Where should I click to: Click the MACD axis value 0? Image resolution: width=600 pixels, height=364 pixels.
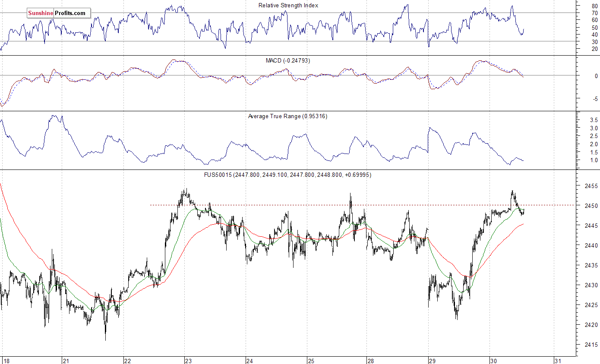coord(596,76)
